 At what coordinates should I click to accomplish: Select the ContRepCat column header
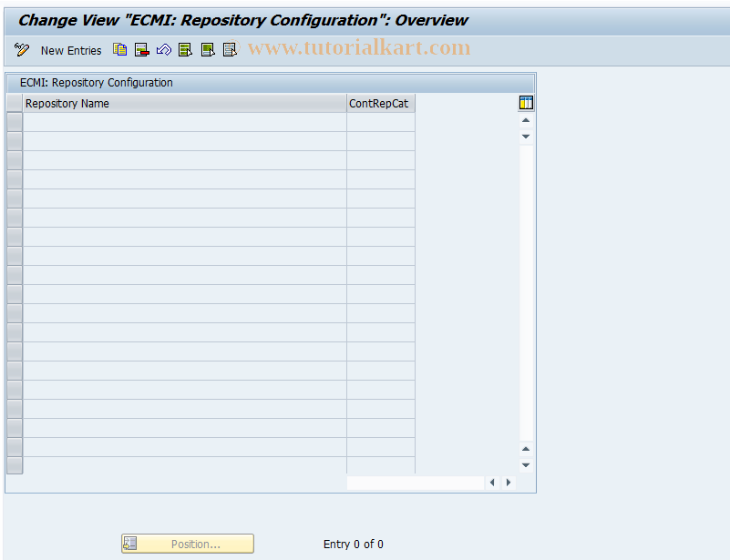381,103
